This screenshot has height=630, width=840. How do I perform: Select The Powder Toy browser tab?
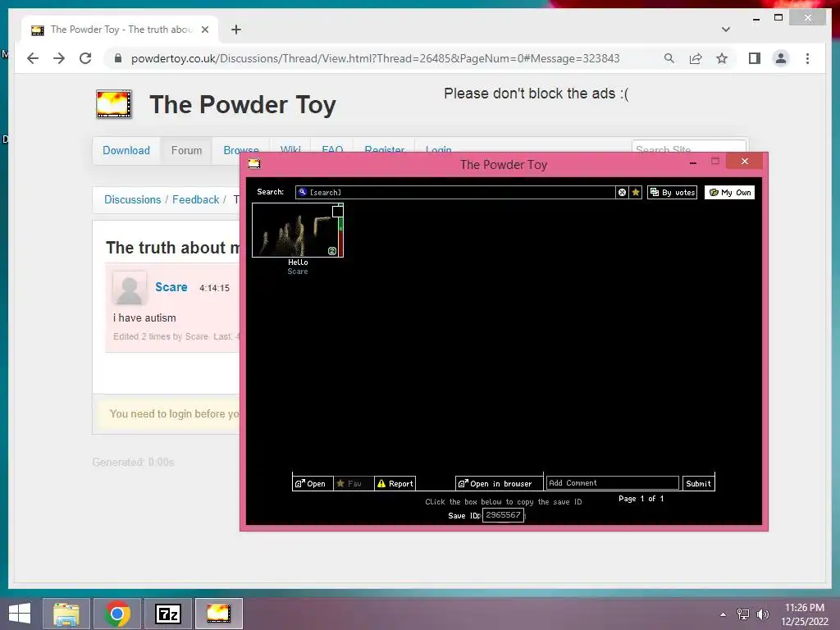pos(120,30)
